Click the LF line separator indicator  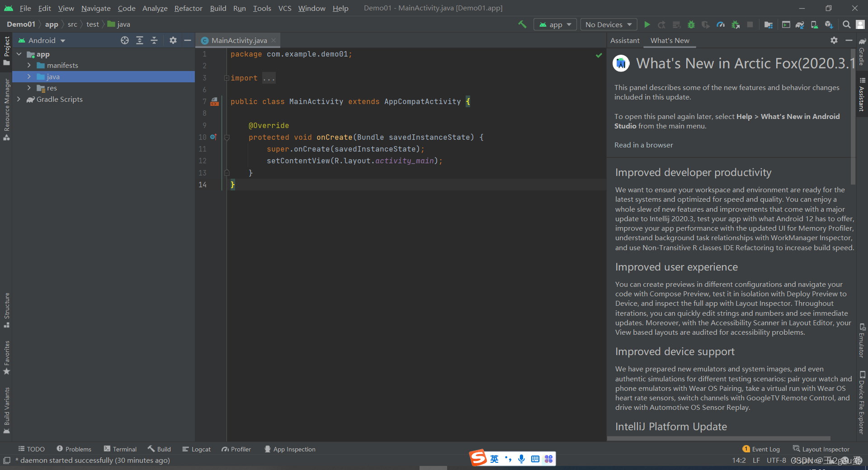click(x=756, y=460)
